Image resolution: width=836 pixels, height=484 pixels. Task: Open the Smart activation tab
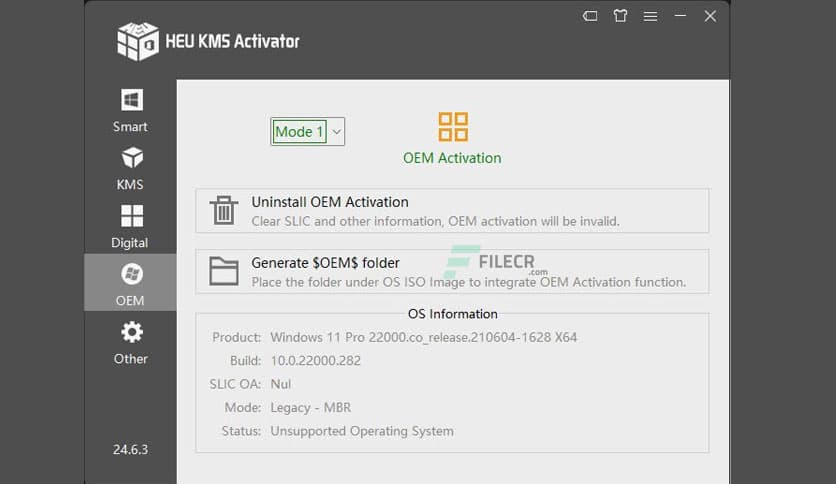point(131,110)
